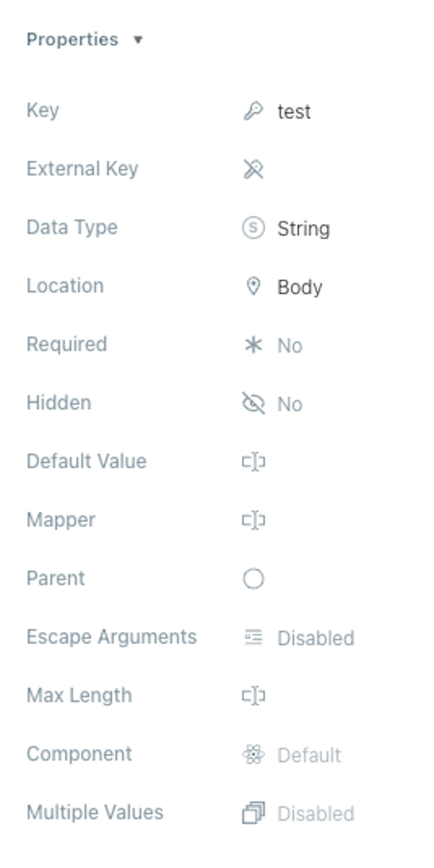Click the Default Value input field icon

[x=253, y=461]
